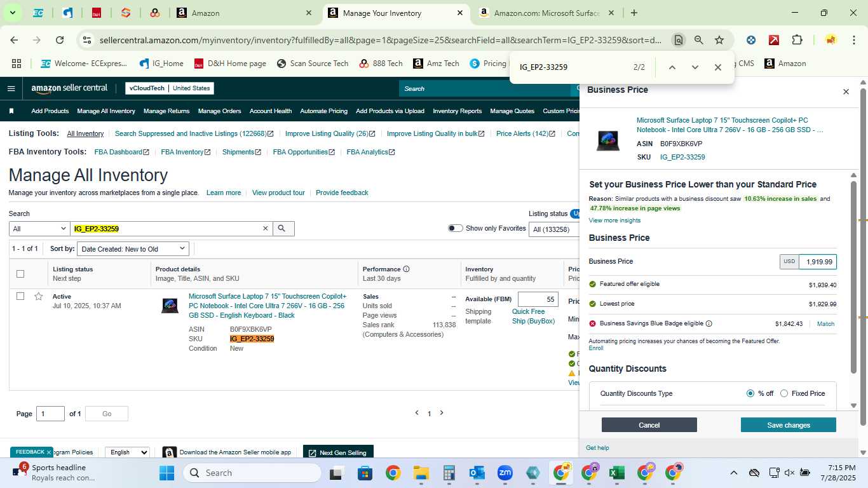Open Manage Orders menu item
This screenshot has width=868, height=488.
pyautogui.click(x=219, y=111)
